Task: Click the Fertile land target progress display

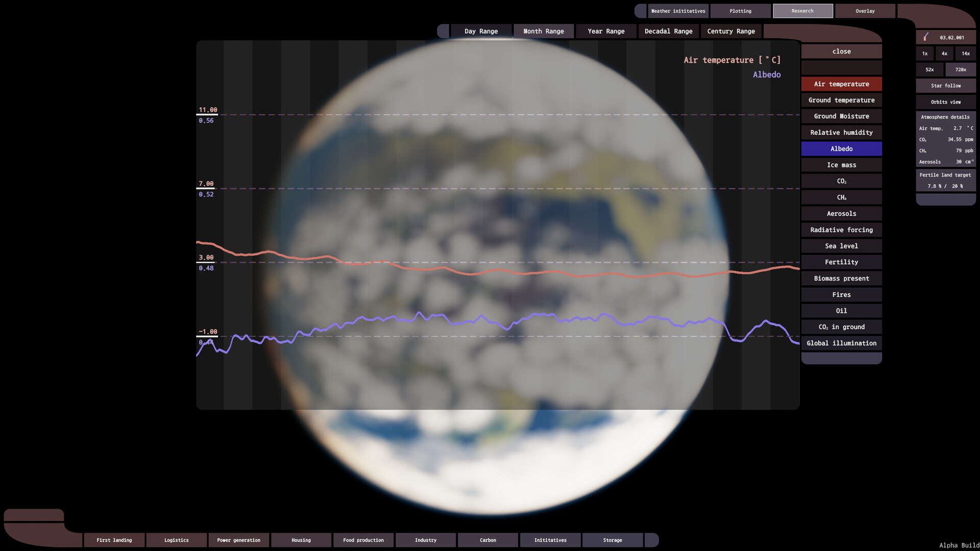Action: click(946, 180)
